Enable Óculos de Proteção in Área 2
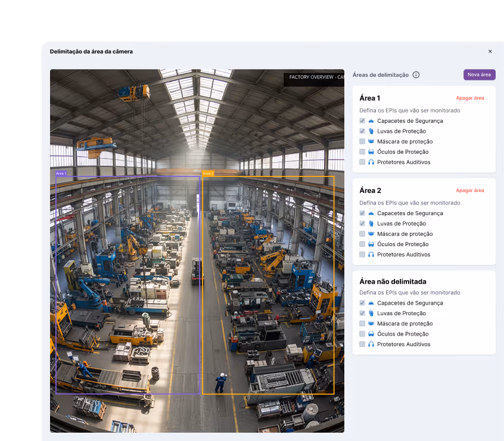Viewport: 504px width, 441px height. point(362,244)
